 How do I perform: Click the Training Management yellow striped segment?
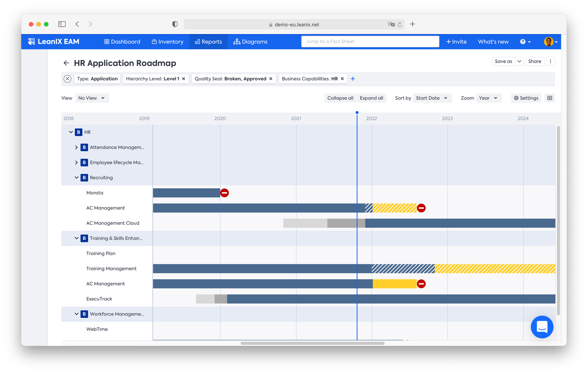click(x=495, y=269)
